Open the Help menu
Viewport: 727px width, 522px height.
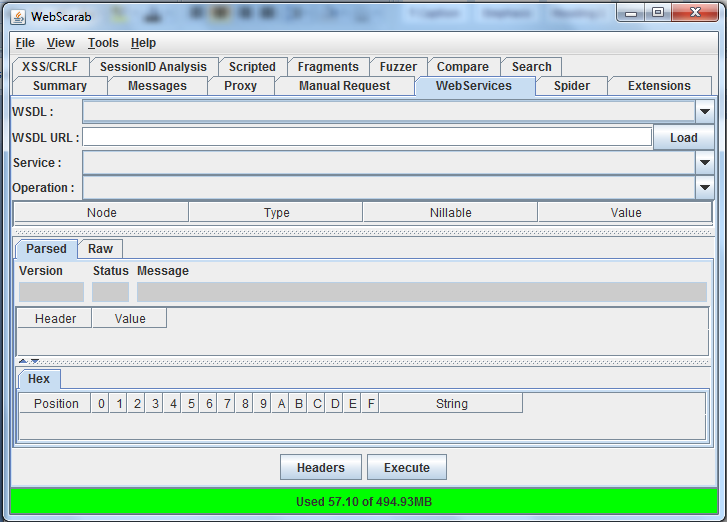pos(143,43)
